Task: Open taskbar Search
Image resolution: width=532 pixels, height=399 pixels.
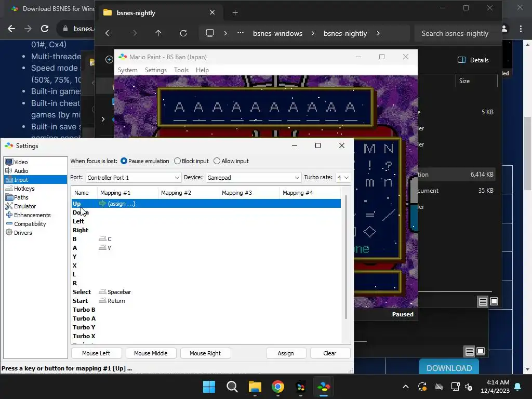Action: 232,387
